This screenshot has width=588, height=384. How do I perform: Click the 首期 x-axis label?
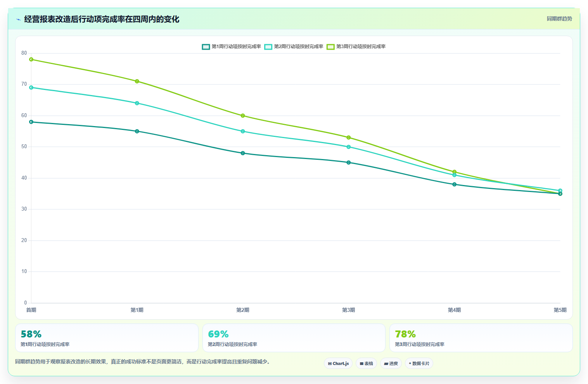(31, 310)
